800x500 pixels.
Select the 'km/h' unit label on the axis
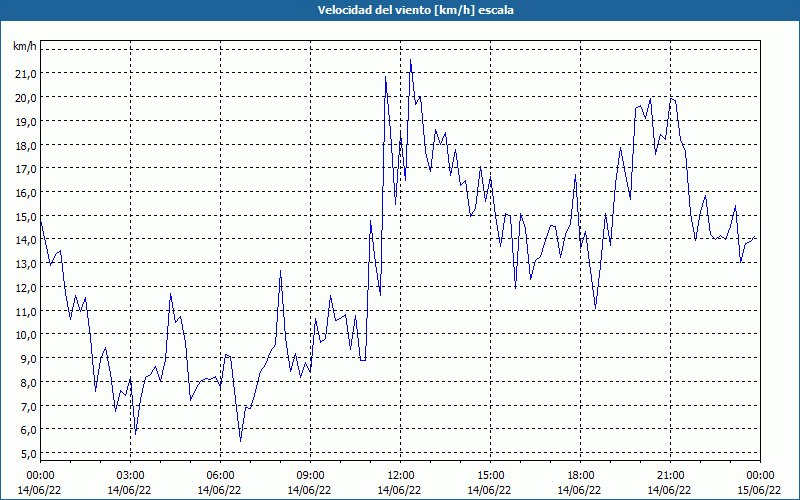pyautogui.click(x=25, y=46)
